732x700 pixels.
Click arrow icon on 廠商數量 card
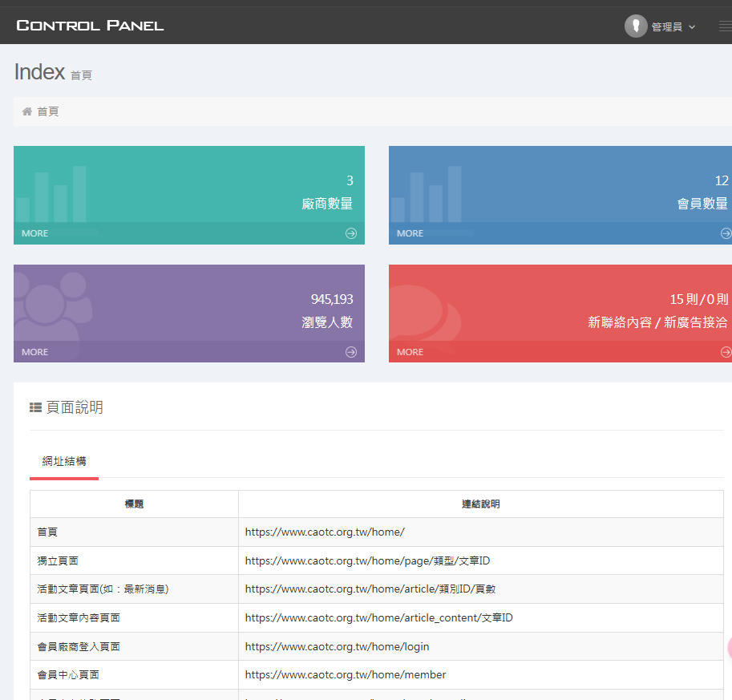pos(351,233)
